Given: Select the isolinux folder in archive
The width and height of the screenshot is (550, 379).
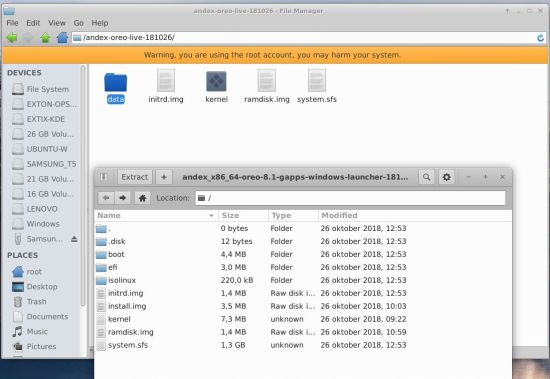Looking at the screenshot, I should 303,280.
